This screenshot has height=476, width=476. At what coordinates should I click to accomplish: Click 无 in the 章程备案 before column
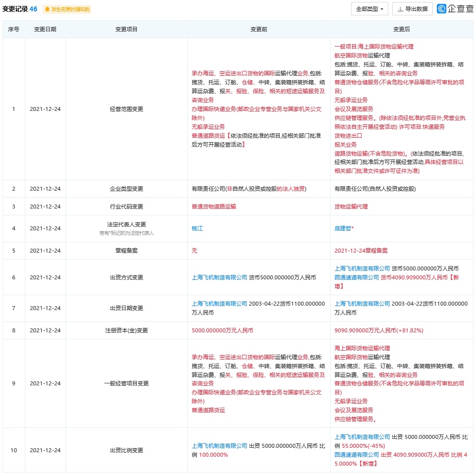pos(194,251)
